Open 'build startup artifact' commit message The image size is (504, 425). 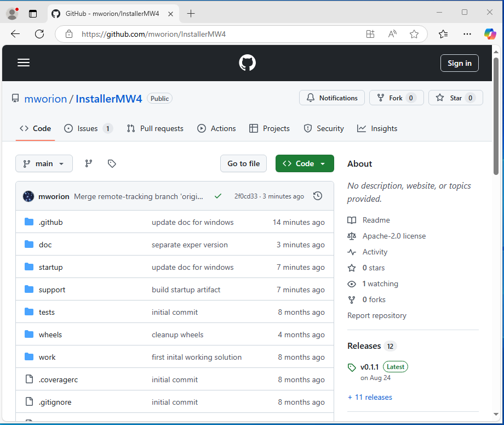click(186, 290)
